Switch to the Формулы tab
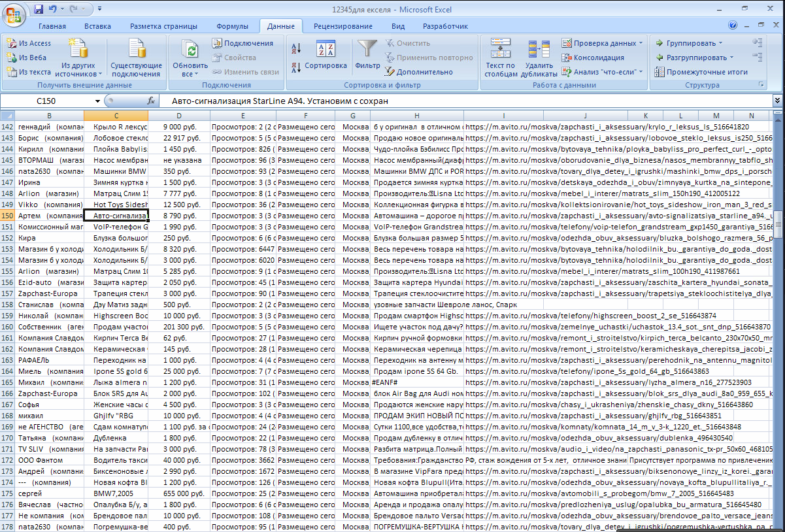This screenshot has height=532, width=785. [232, 26]
